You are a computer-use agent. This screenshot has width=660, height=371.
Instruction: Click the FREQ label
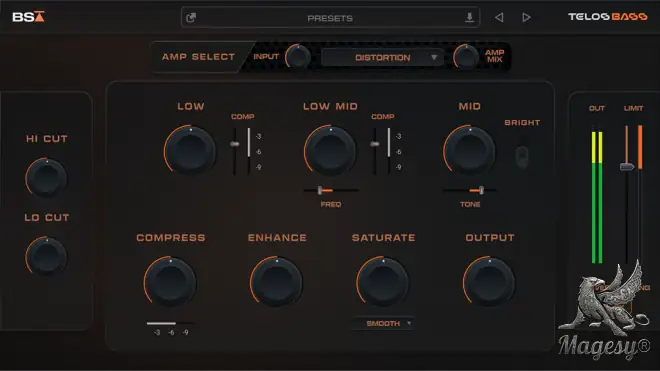coord(331,204)
